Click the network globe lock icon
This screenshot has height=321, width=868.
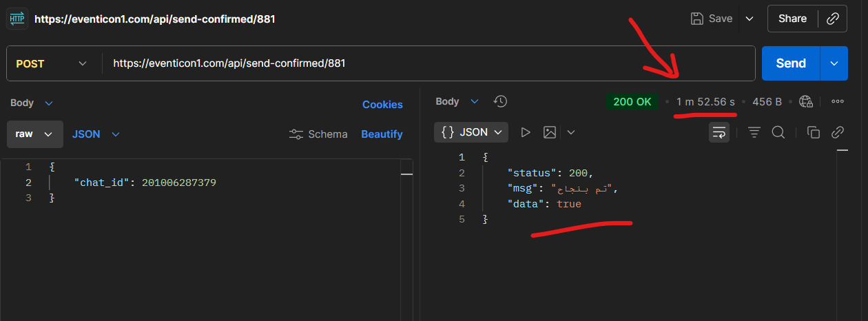(806, 102)
